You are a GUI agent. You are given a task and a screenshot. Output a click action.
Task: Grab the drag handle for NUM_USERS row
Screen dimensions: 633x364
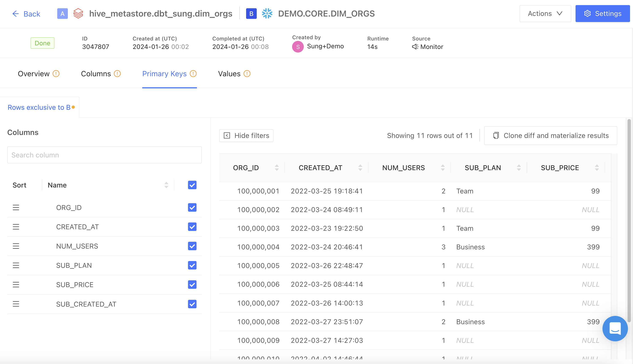point(16,246)
